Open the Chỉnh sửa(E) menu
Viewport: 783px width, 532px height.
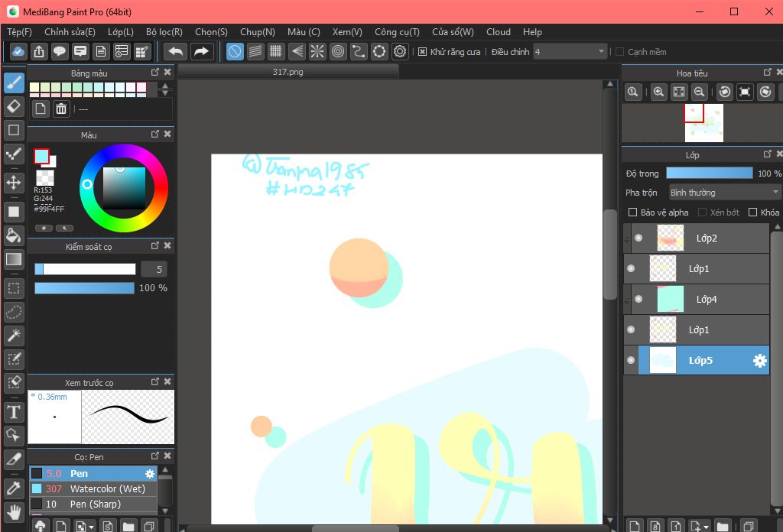tap(70, 32)
